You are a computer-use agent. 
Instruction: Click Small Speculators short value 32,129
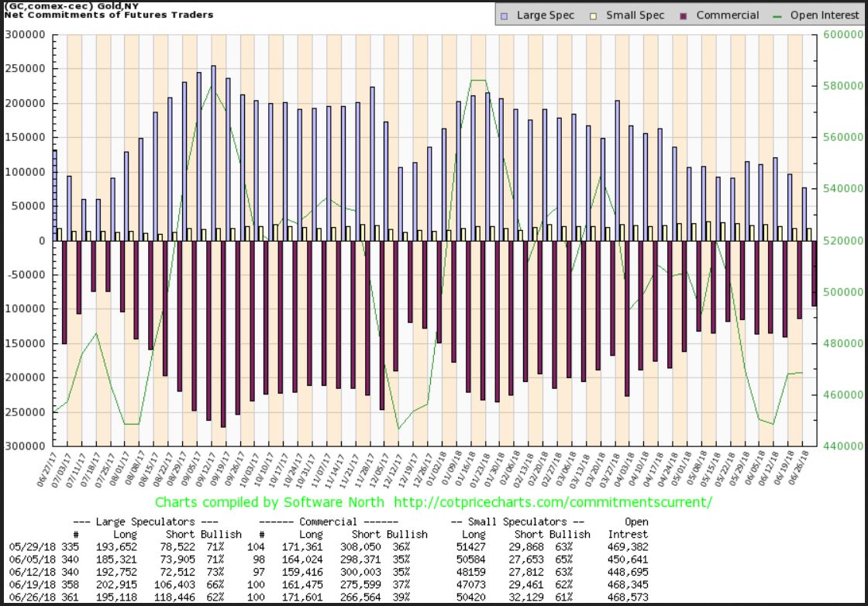tap(526, 597)
